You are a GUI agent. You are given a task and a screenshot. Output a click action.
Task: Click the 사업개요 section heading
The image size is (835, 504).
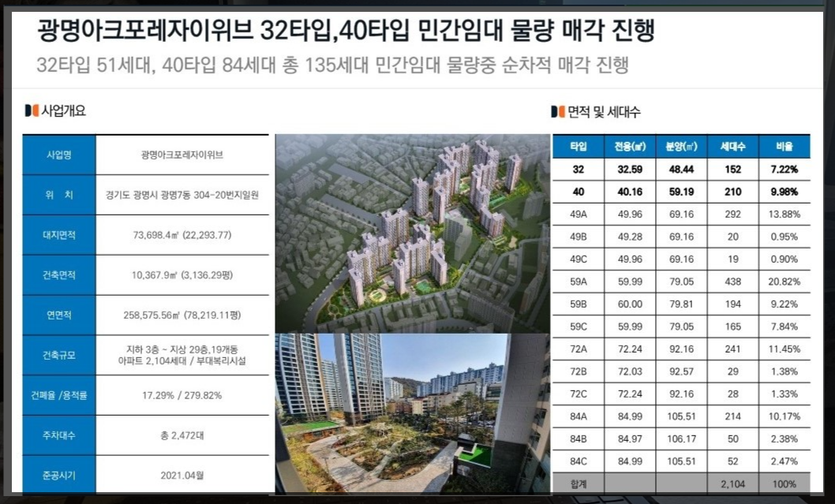coord(64,110)
